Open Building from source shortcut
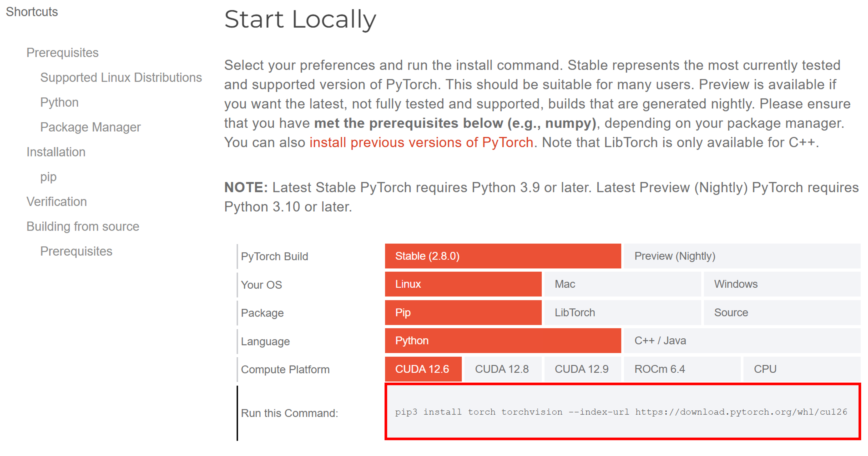This screenshot has height=456, width=868. pyautogui.click(x=83, y=227)
